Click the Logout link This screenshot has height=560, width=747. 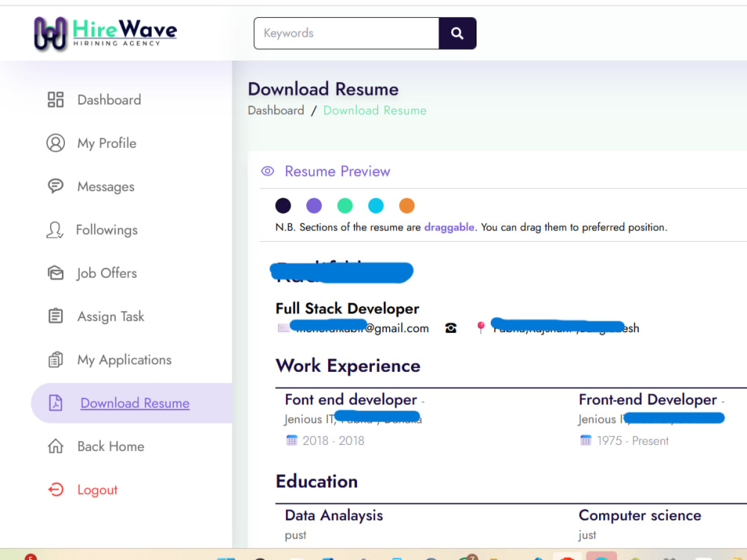97,490
